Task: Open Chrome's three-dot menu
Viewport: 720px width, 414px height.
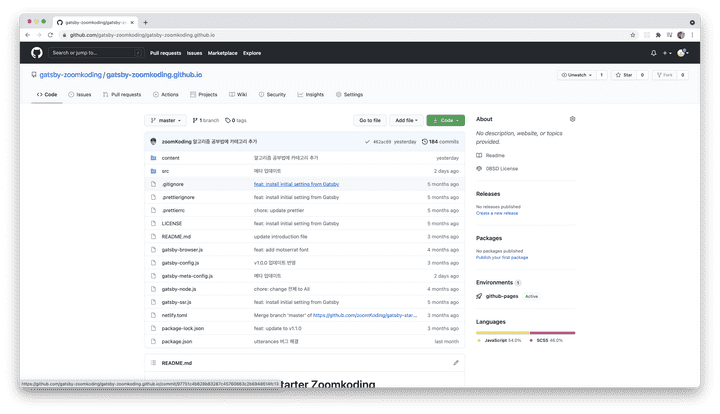Action: pyautogui.click(x=692, y=35)
